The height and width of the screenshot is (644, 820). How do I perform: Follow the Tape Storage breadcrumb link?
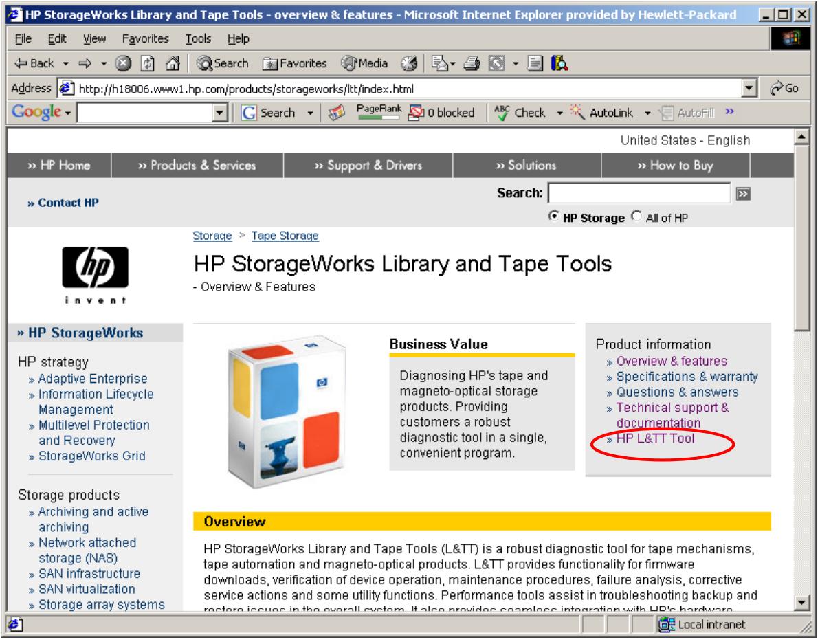click(285, 236)
